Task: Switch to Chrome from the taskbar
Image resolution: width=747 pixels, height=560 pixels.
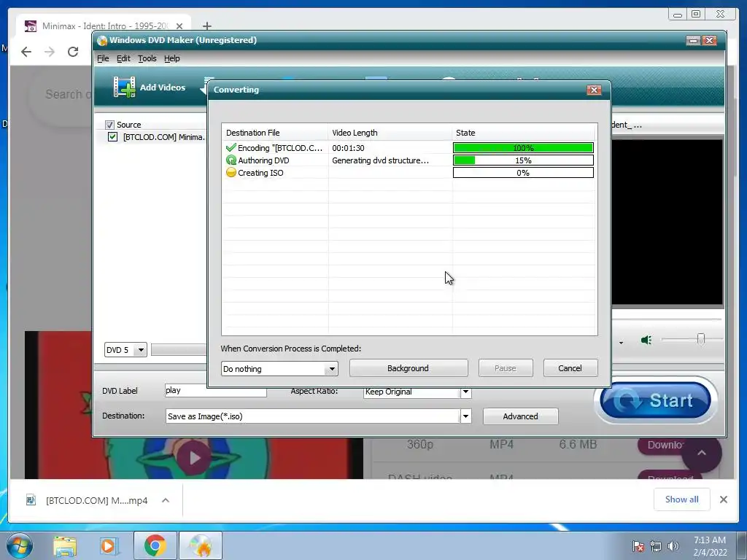Action: tap(155, 545)
